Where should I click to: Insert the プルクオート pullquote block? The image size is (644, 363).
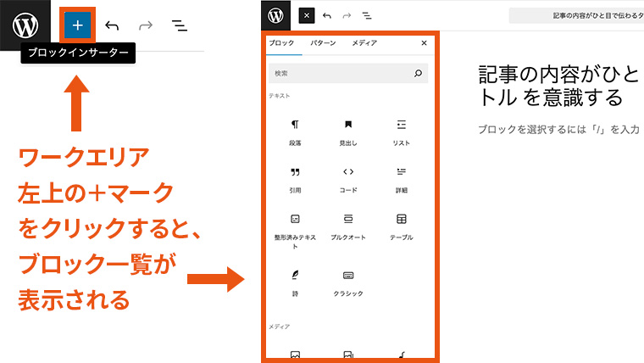pos(348,226)
